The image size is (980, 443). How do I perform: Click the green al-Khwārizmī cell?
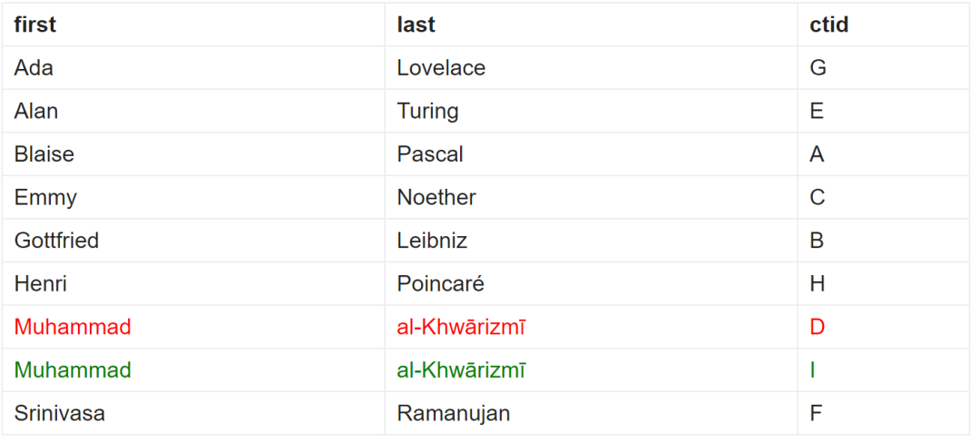click(461, 370)
